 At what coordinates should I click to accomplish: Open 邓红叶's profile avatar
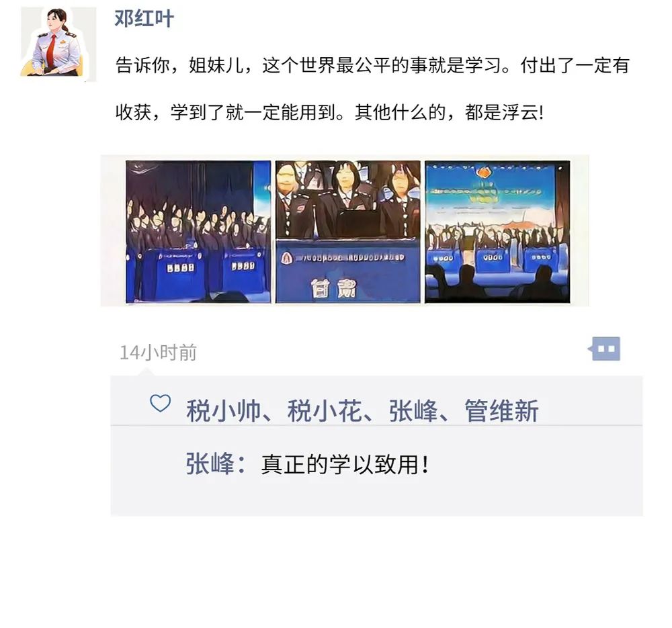[58, 44]
